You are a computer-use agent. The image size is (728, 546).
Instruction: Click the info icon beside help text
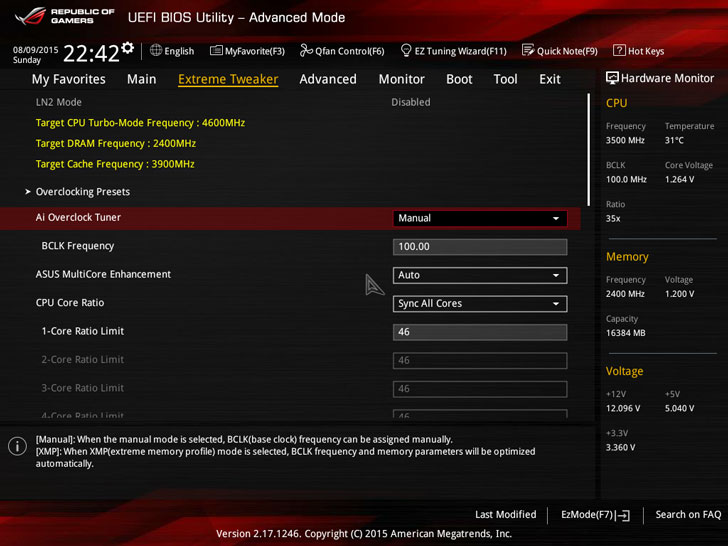point(17,446)
